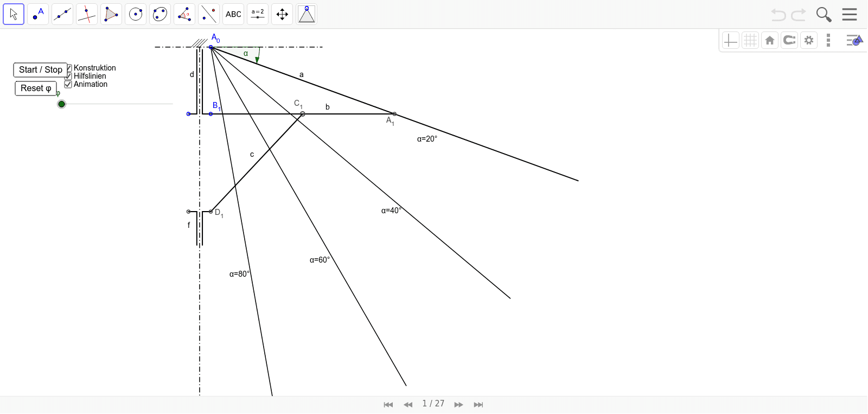Click the α=40° label

[x=391, y=211]
